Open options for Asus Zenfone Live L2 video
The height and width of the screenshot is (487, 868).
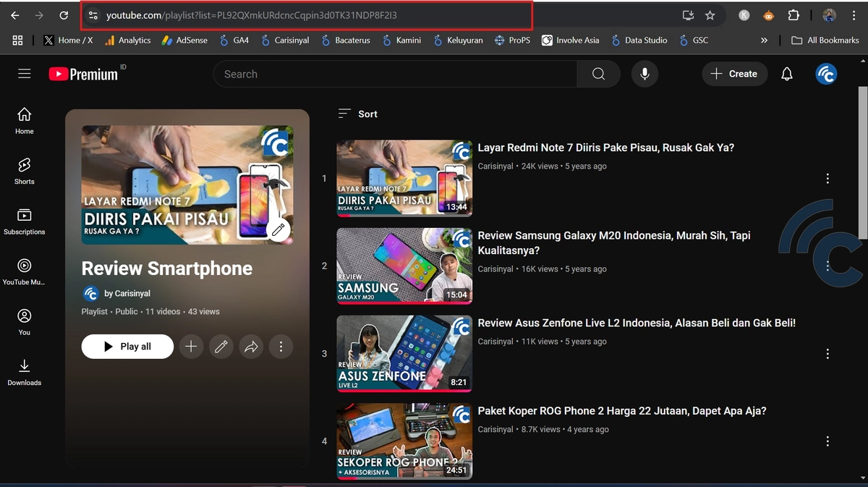(x=827, y=354)
